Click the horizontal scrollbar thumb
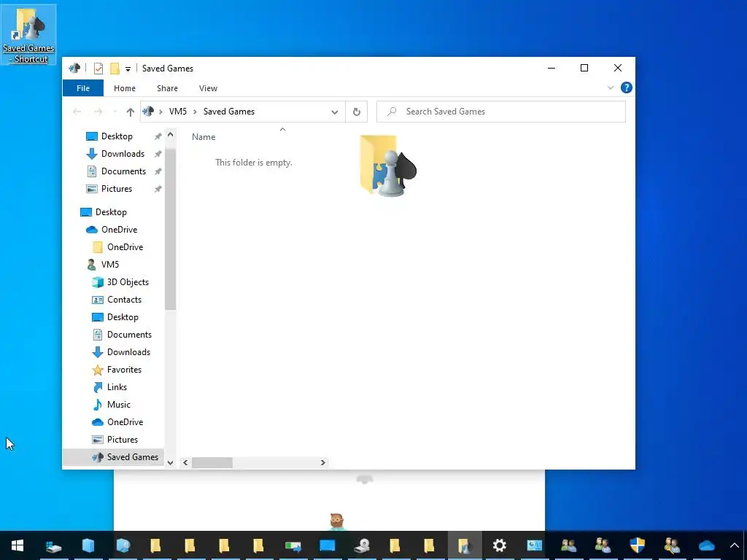747x560 pixels. [212, 462]
